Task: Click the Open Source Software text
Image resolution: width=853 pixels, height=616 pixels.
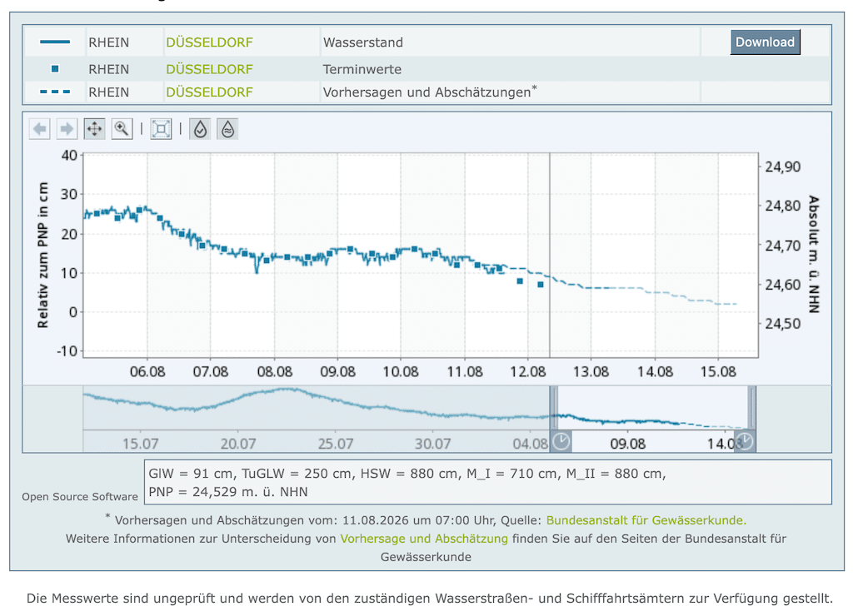Action: (x=80, y=497)
